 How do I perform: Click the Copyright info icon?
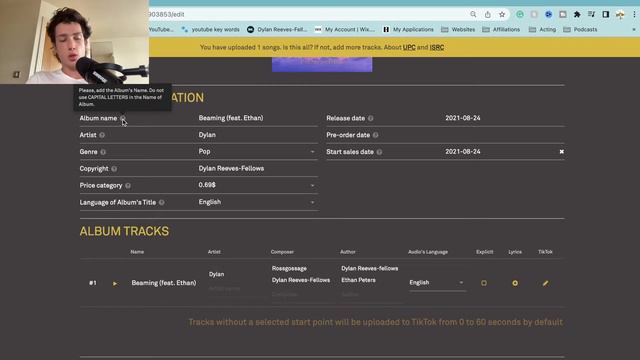pyautogui.click(x=114, y=169)
